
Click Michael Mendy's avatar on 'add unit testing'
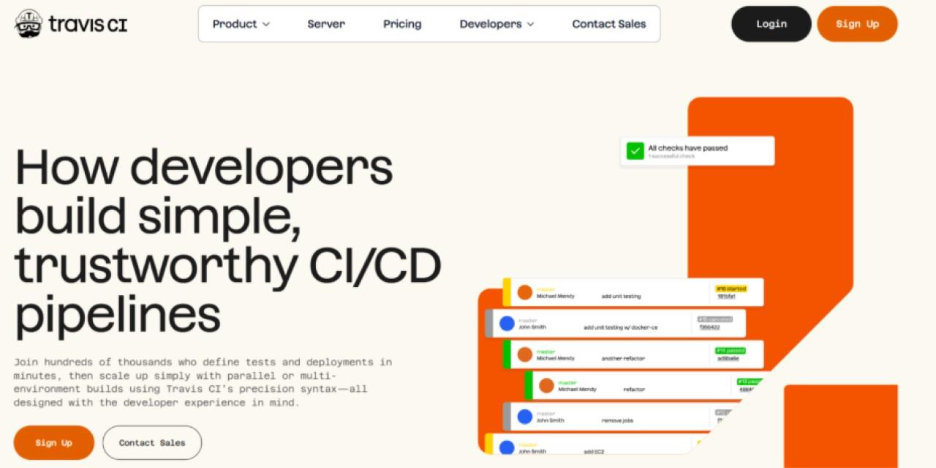pyautogui.click(x=525, y=293)
